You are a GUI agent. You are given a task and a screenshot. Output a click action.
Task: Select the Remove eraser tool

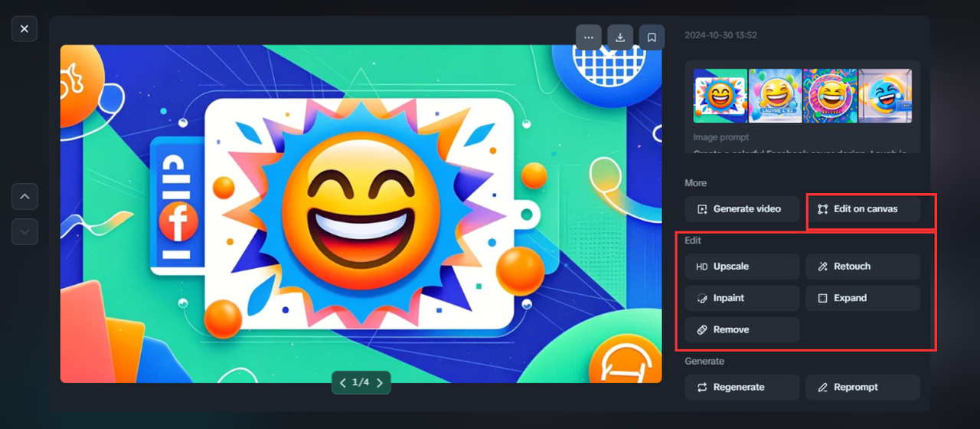tap(743, 329)
